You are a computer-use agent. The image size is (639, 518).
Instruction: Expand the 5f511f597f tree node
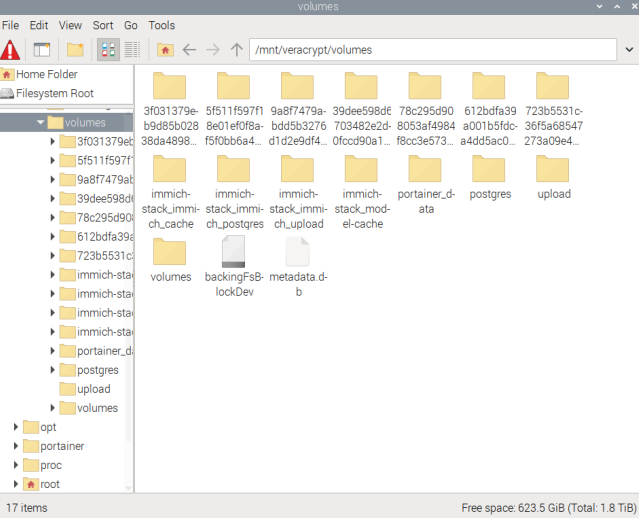53,161
